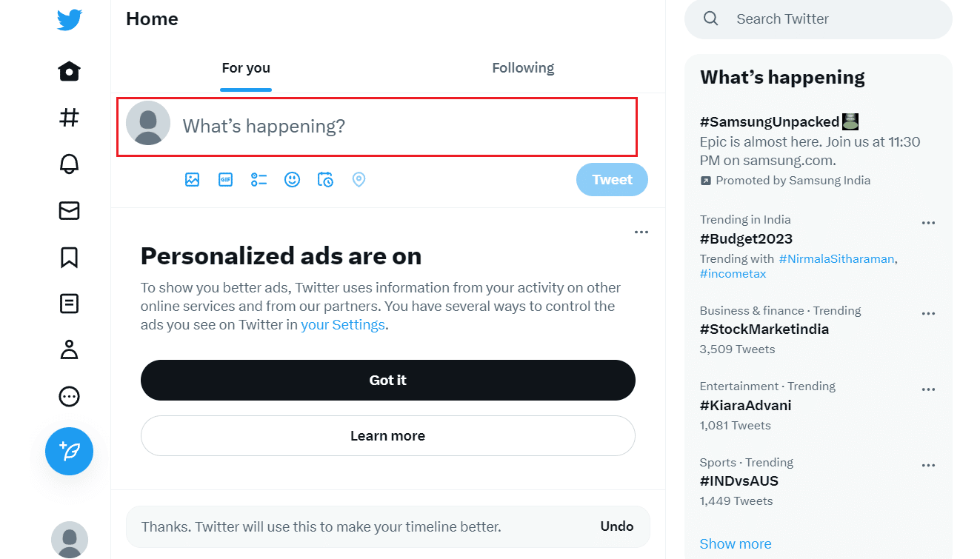Viewport: 980px width, 559px height.
Task: Open Messages envelope icon in sidebar
Action: (69, 211)
